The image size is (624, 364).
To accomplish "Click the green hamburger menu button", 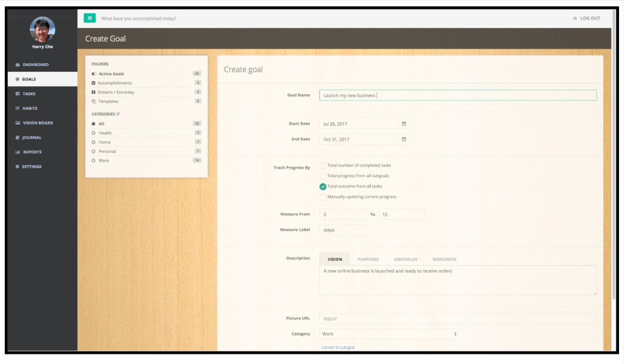I will tap(90, 18).
